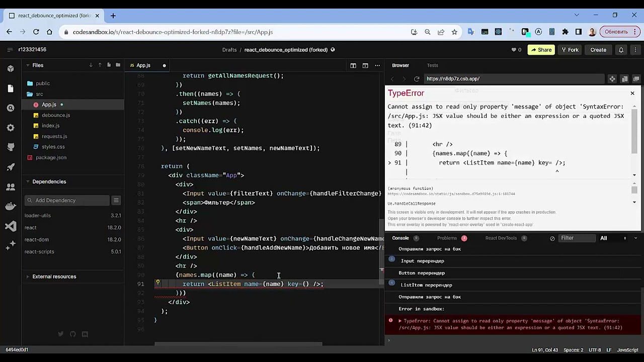Screen dimensions: 644x362
Task: Open the public folder
Action: click(x=43, y=83)
